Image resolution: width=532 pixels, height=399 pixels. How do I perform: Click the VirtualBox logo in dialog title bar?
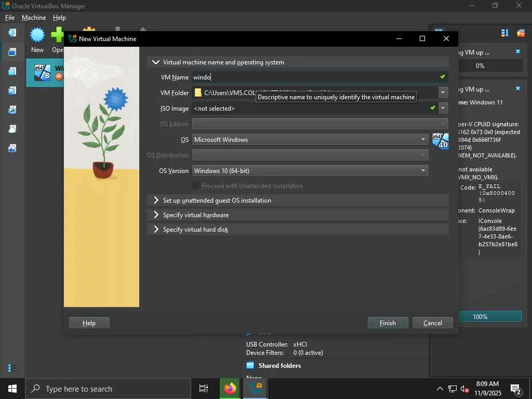[72, 38]
